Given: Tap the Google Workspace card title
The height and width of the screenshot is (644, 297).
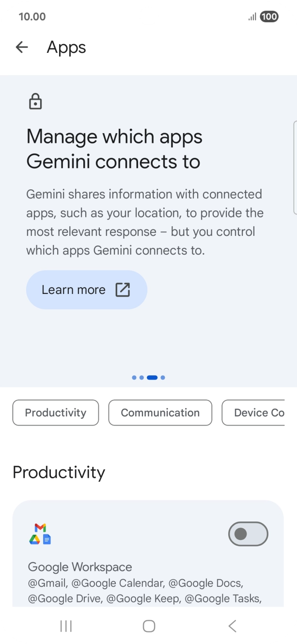Looking at the screenshot, I should (80, 567).
